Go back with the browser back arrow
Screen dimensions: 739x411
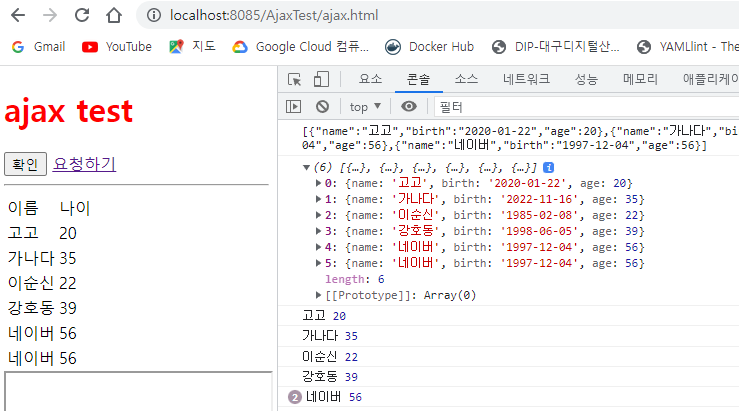(18, 16)
